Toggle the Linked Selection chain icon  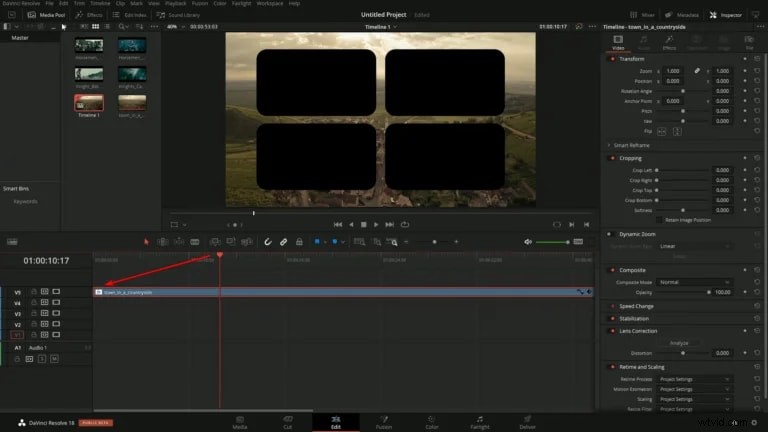(x=283, y=242)
